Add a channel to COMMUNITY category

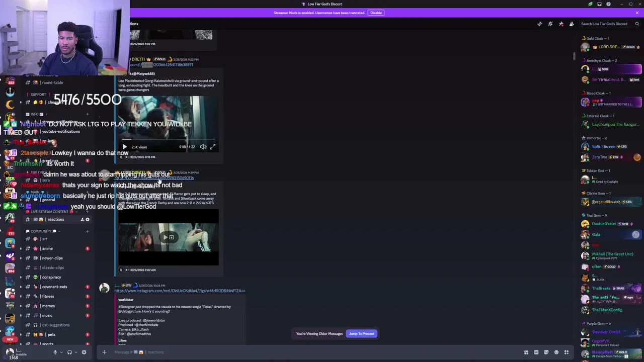pyautogui.click(x=88, y=231)
